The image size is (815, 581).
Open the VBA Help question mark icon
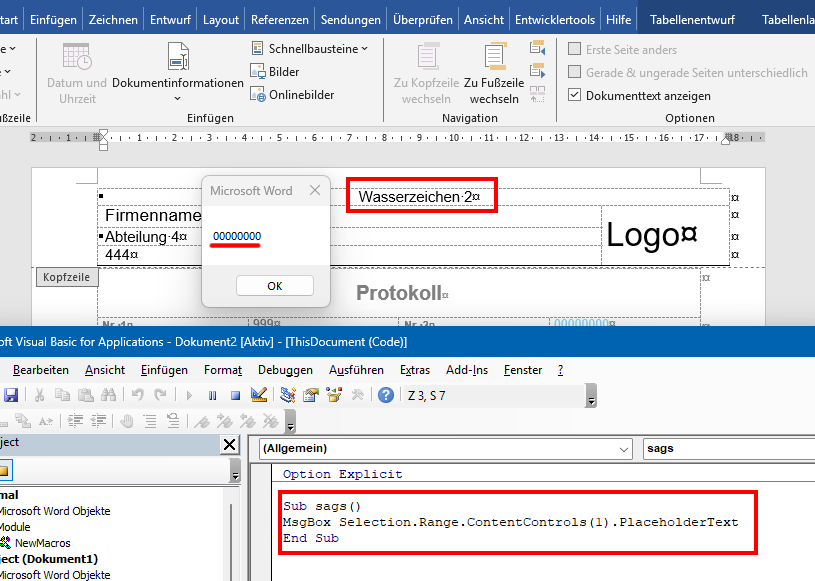[386, 395]
